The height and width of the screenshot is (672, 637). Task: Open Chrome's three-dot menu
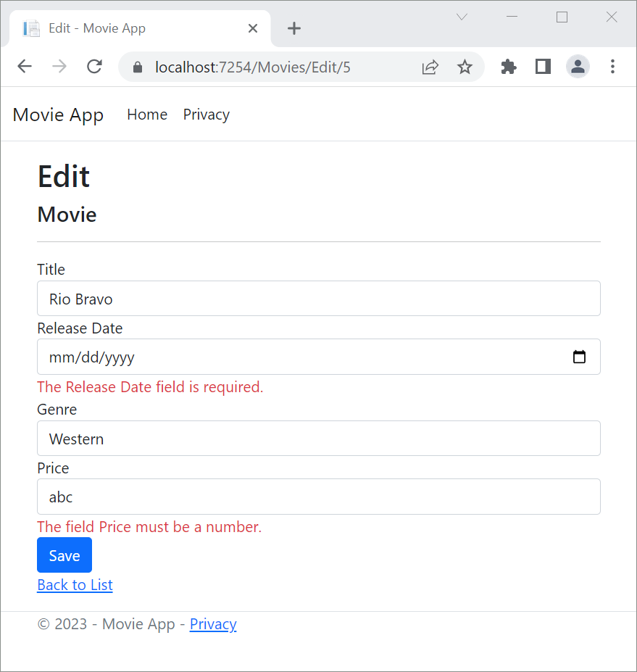(612, 66)
